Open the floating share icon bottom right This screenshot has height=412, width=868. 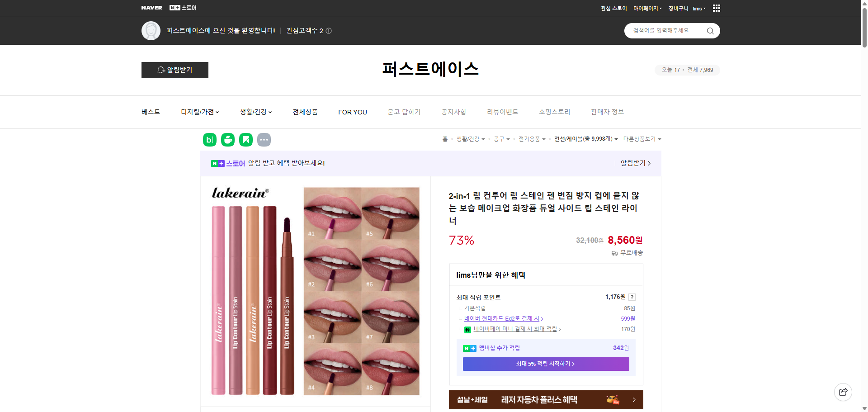click(843, 392)
